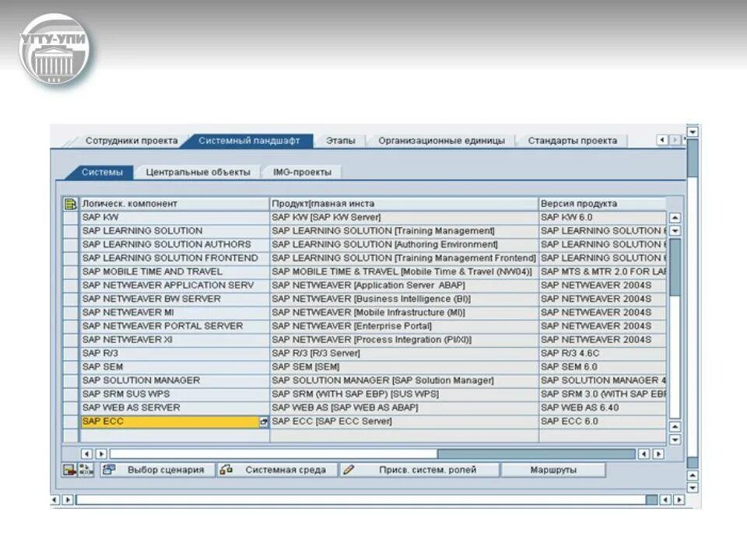This screenshot has height=560, width=747.
Task: Select SAP LEARNING SOLUTION AUTHORS cell
Action: pyautogui.click(x=174, y=245)
